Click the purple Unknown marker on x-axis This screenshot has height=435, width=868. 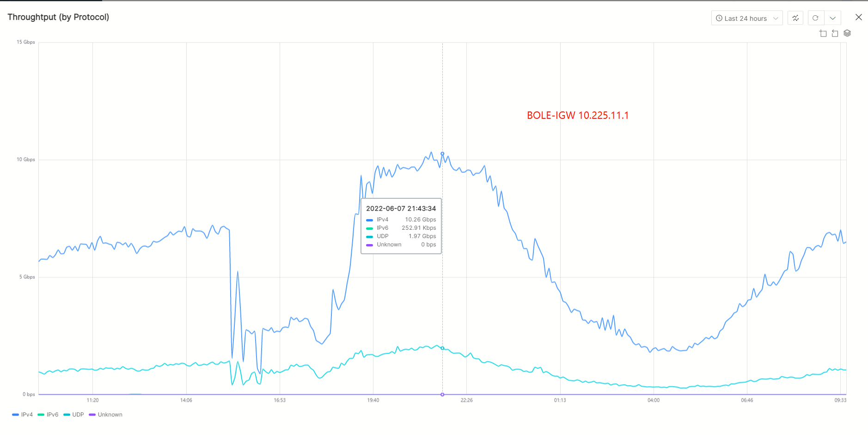tap(442, 394)
